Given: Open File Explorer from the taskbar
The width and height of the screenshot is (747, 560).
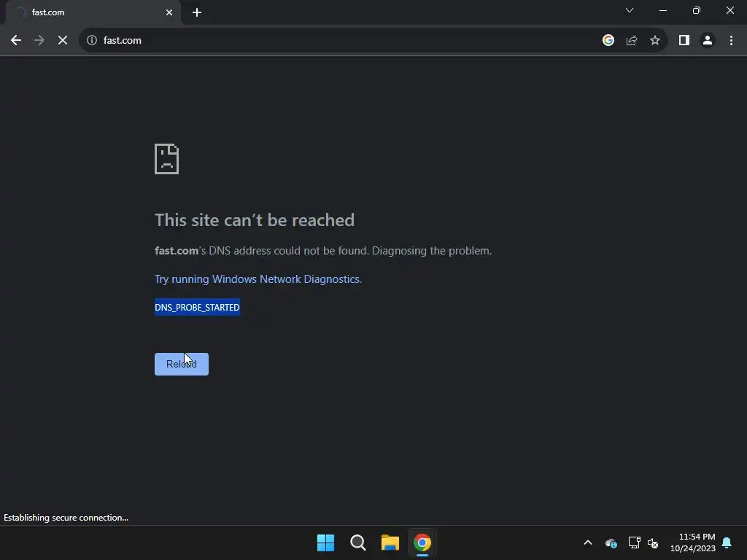Looking at the screenshot, I should point(390,542).
